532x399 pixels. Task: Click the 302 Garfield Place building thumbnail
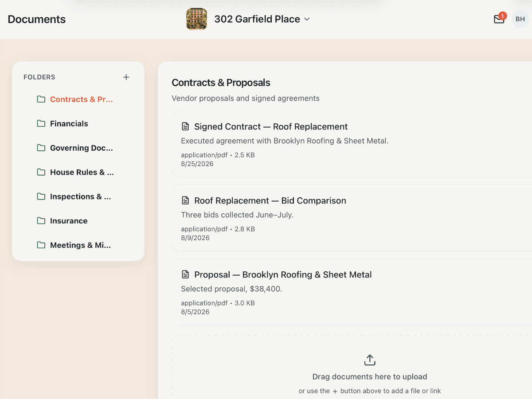pyautogui.click(x=196, y=19)
